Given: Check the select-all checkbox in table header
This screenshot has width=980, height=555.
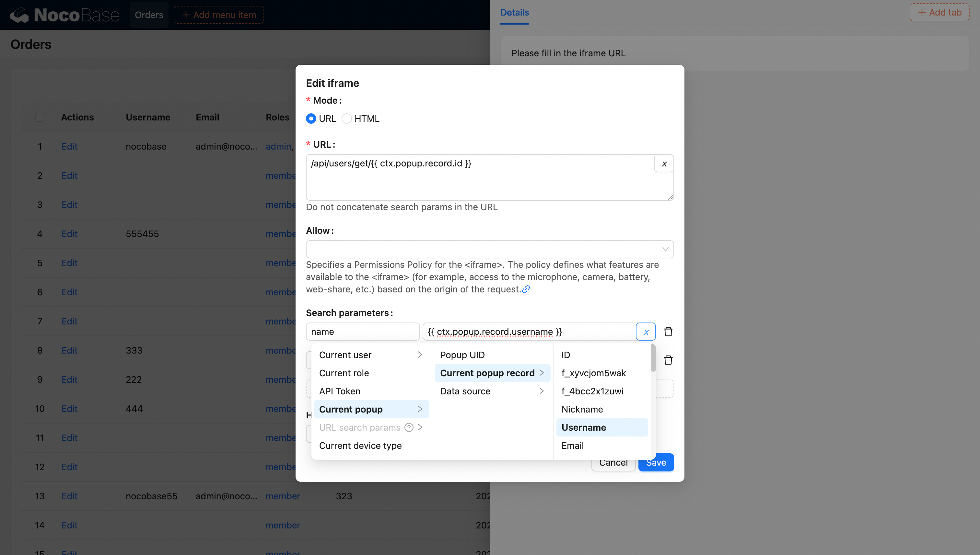Looking at the screenshot, I should pos(40,117).
